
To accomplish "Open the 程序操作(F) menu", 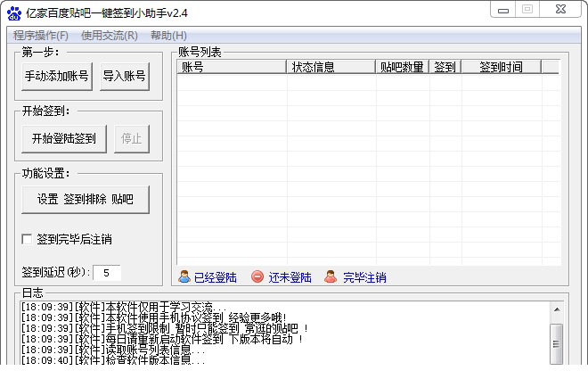I will [x=40, y=36].
